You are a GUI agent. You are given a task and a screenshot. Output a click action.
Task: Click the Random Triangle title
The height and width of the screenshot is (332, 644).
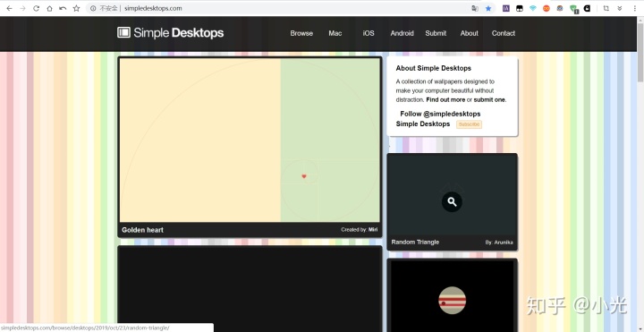point(415,242)
